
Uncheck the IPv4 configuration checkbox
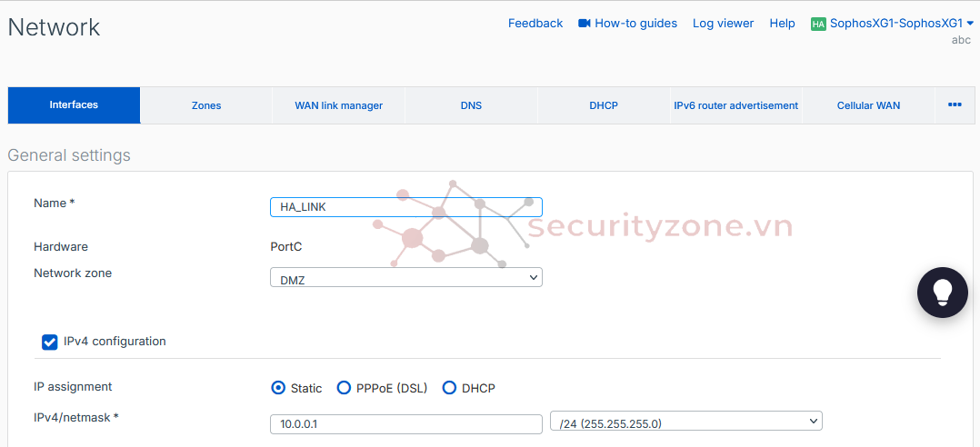click(50, 343)
